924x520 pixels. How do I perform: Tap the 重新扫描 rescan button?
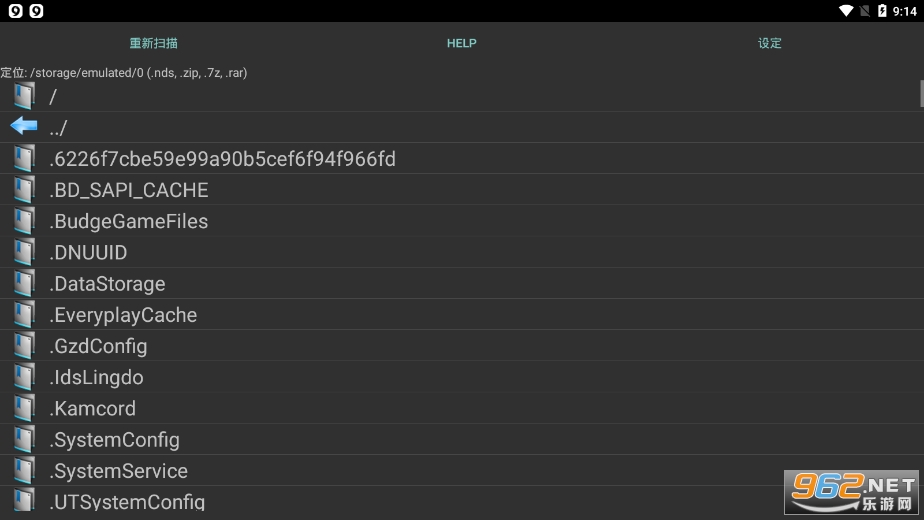click(153, 43)
